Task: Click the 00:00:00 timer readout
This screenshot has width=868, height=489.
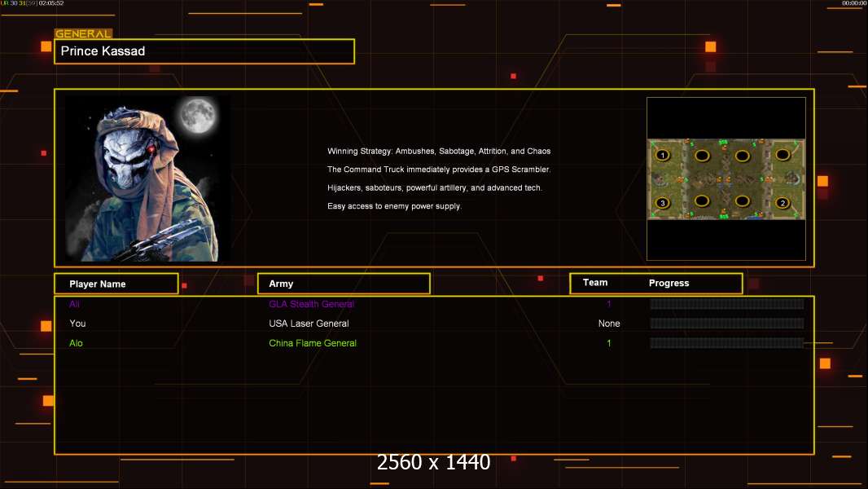Action: pyautogui.click(x=854, y=3)
